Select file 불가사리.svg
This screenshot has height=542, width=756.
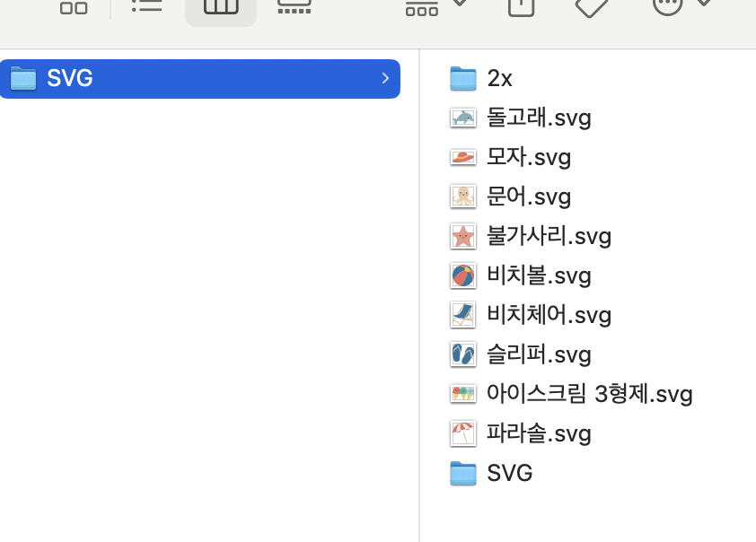click(549, 236)
